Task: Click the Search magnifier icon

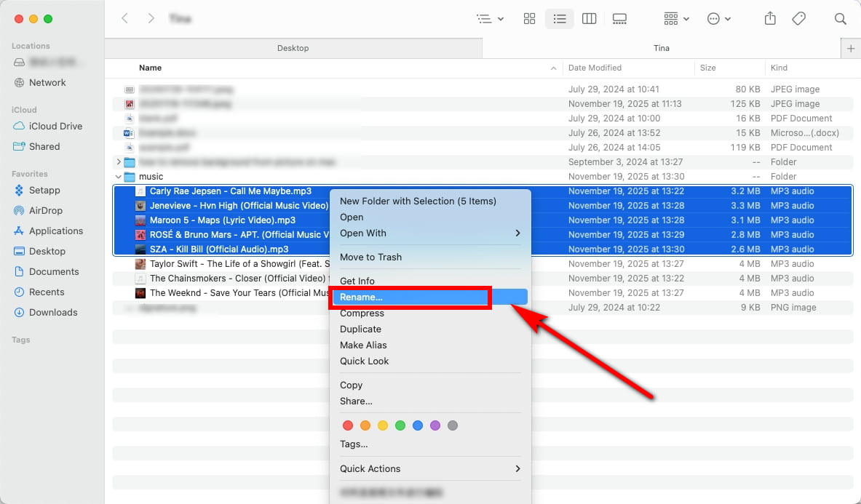Action: click(x=840, y=19)
